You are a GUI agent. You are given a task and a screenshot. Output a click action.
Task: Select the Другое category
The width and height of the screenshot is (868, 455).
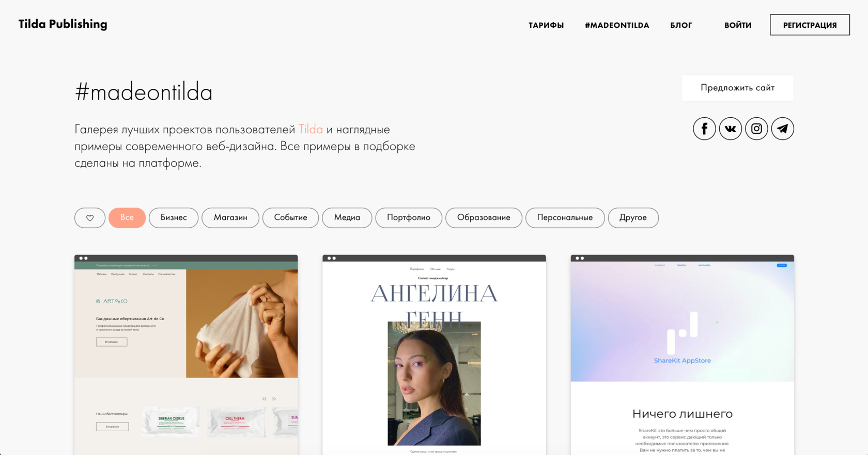[633, 218]
